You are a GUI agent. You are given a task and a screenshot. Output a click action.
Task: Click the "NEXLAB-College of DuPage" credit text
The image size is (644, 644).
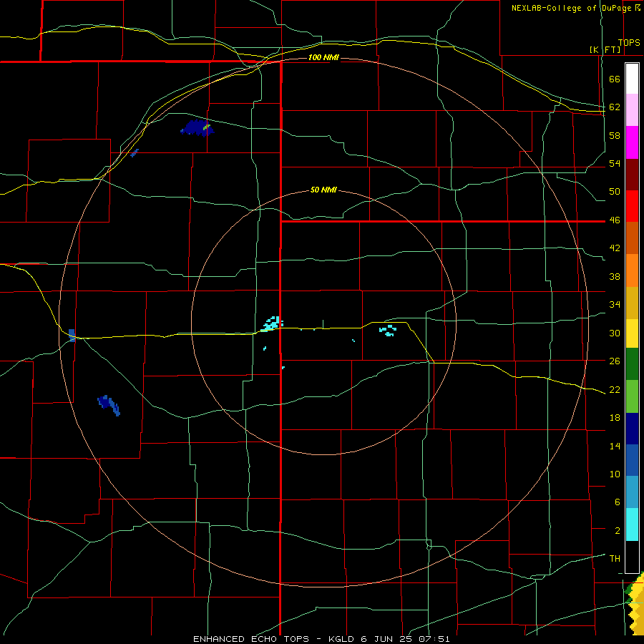571,8
